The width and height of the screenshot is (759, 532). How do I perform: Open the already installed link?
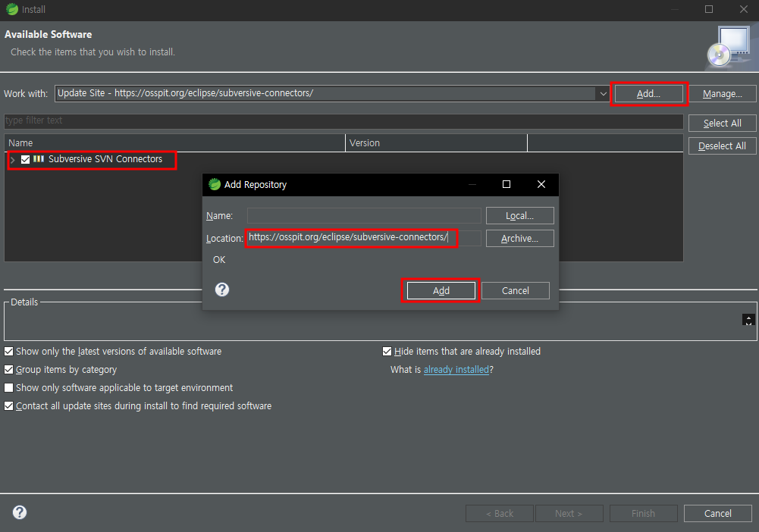[x=456, y=370]
